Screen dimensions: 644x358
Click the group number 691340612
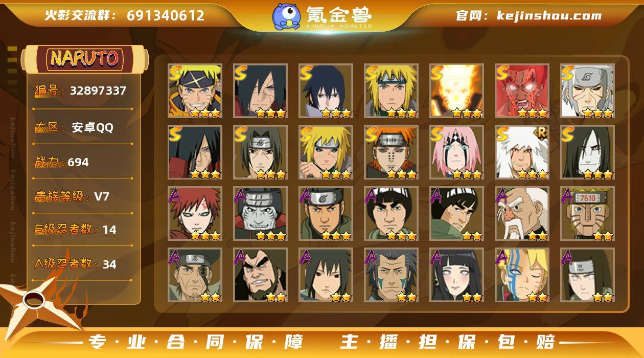[166, 16]
